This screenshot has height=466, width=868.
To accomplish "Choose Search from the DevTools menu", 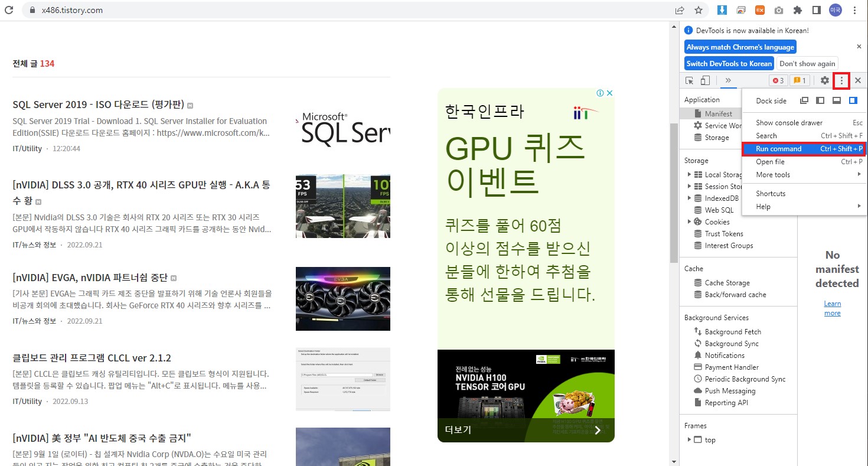I will [x=804, y=136].
